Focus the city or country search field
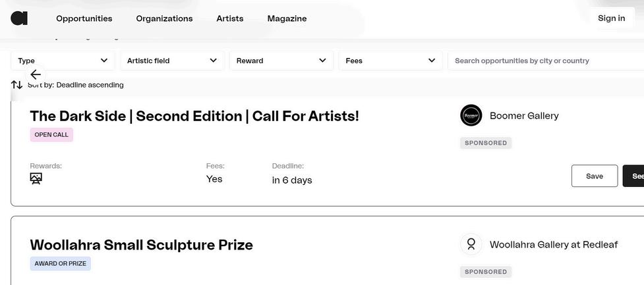Viewport: 644px width, 285px height. [544, 61]
